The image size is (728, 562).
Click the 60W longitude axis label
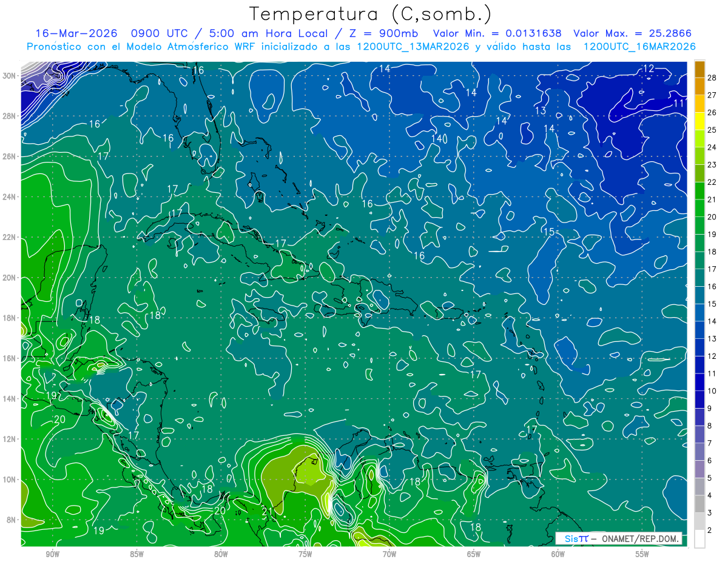pos(558,554)
